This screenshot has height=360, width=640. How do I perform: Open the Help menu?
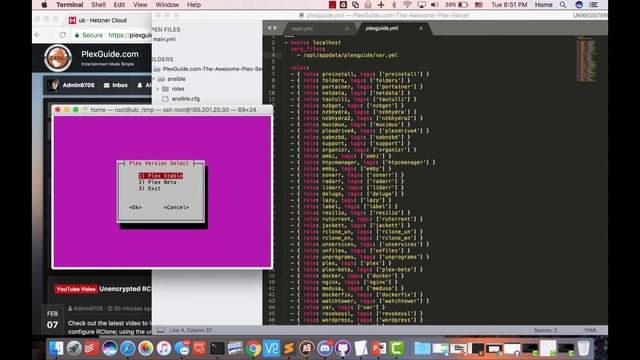[x=194, y=5]
